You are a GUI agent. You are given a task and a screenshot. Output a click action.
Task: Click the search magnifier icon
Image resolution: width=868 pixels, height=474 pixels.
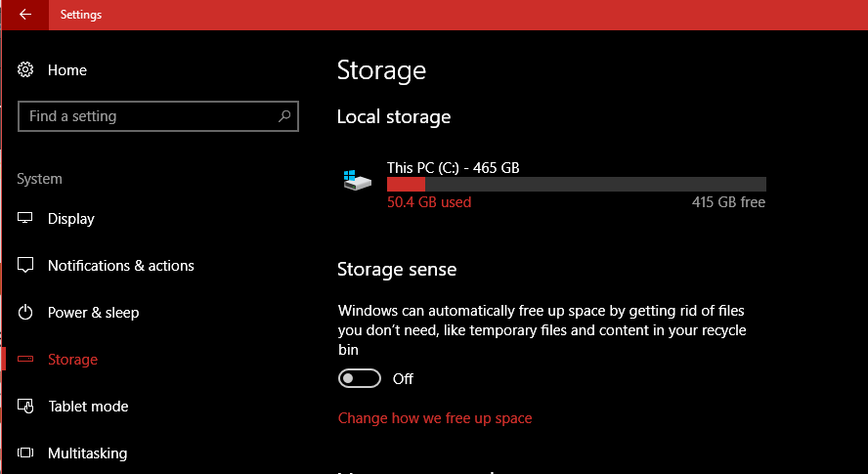(x=284, y=116)
